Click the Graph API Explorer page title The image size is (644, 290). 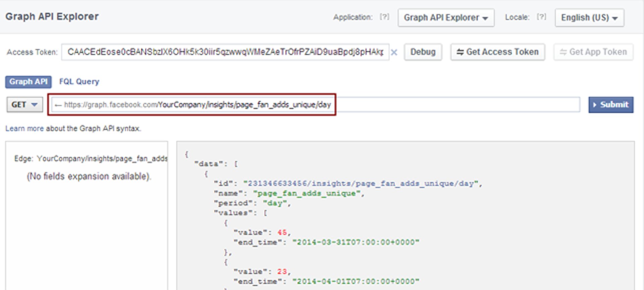tap(52, 16)
